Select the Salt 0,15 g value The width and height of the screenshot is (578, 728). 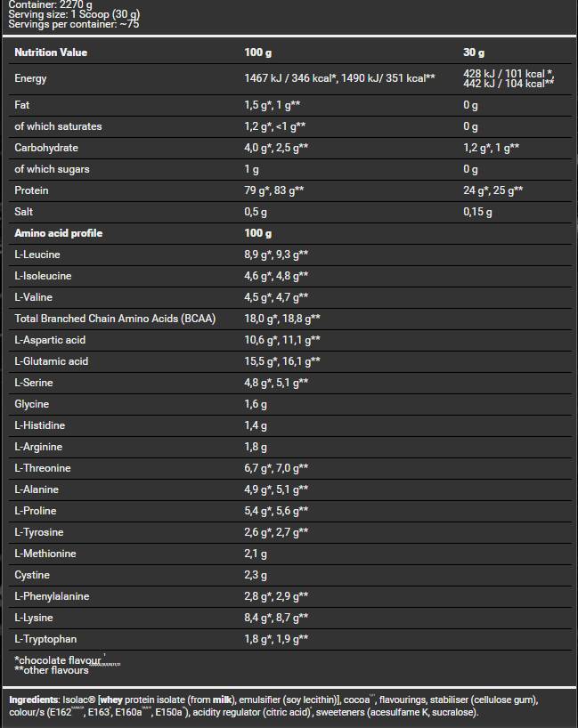click(x=477, y=212)
